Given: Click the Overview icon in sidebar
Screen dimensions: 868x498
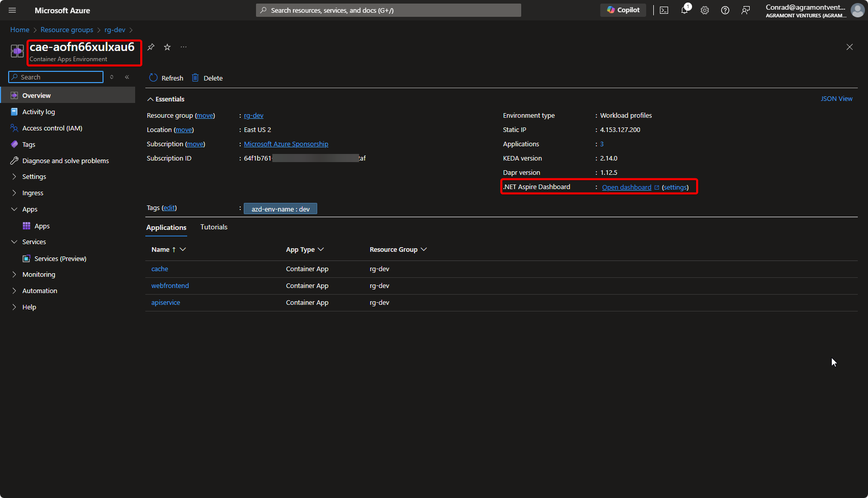Looking at the screenshot, I should click(x=14, y=95).
